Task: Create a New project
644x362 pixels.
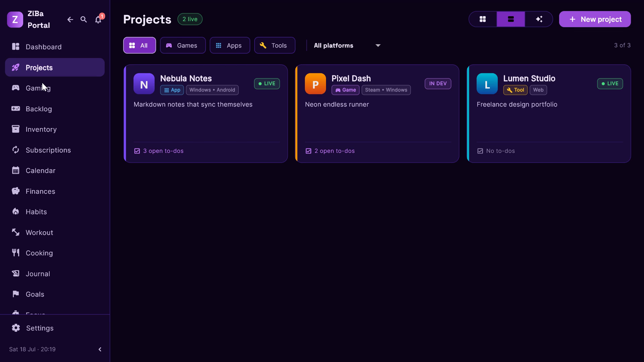Action: point(595,19)
